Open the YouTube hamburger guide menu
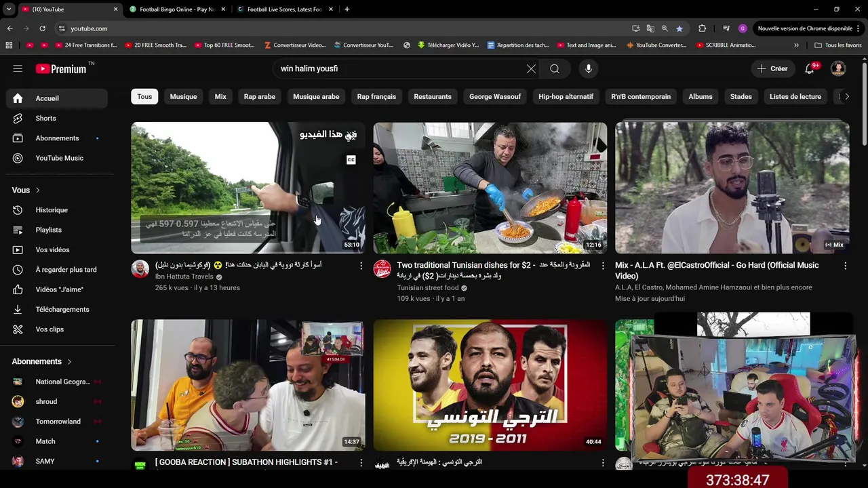868x488 pixels. click(x=18, y=68)
